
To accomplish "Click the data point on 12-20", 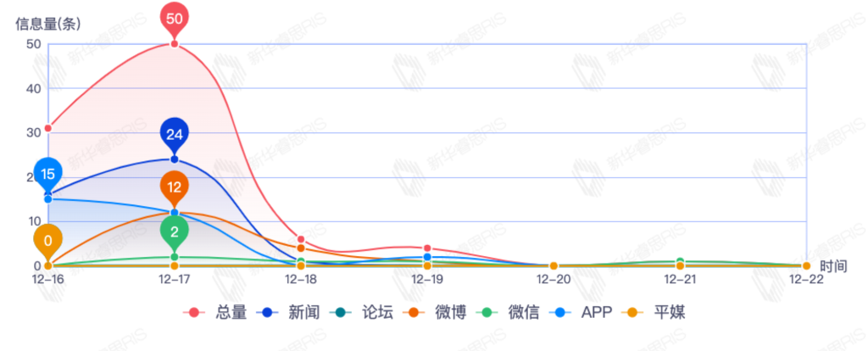I will tap(554, 266).
